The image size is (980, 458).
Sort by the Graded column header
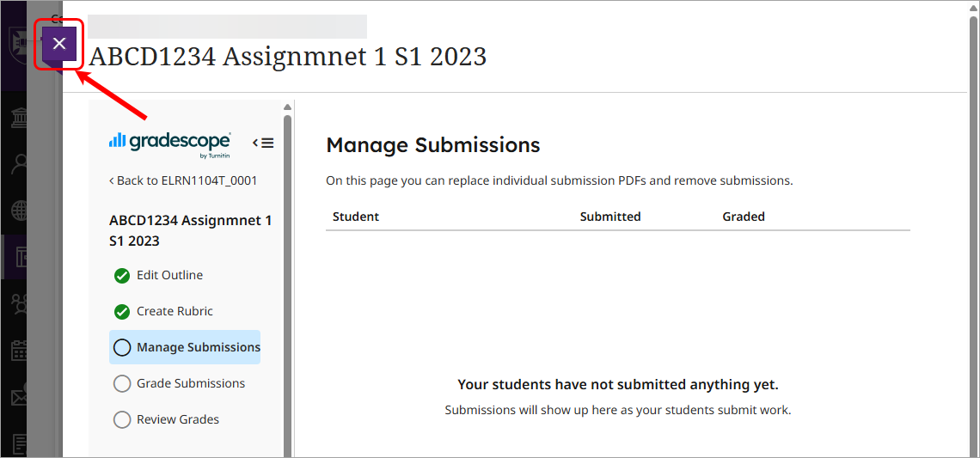coord(744,217)
